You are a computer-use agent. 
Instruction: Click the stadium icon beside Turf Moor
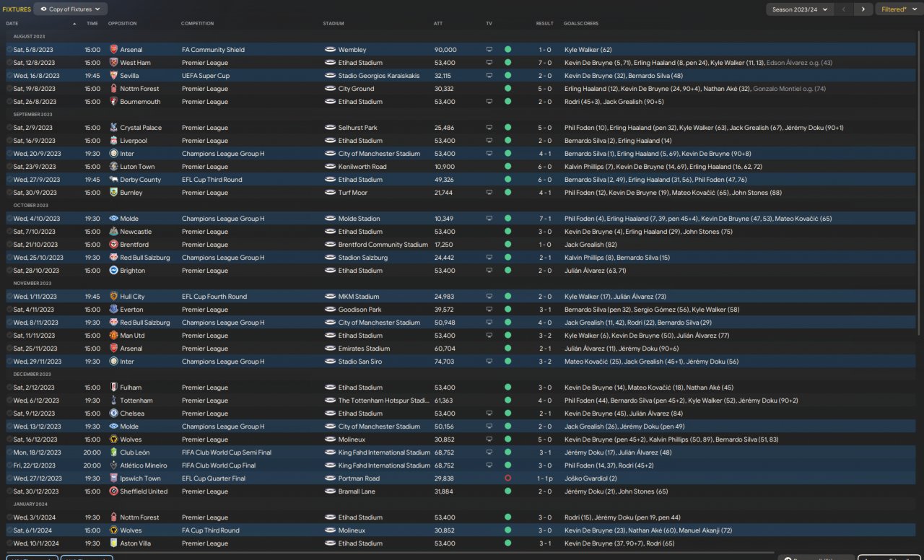[330, 193]
